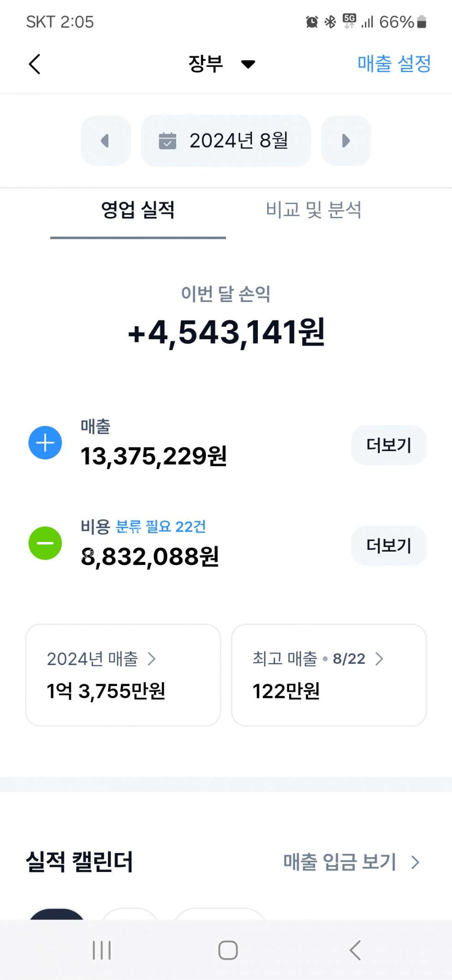Expand 2024년 매출 card chevron
The image size is (452, 980).
pos(152,659)
